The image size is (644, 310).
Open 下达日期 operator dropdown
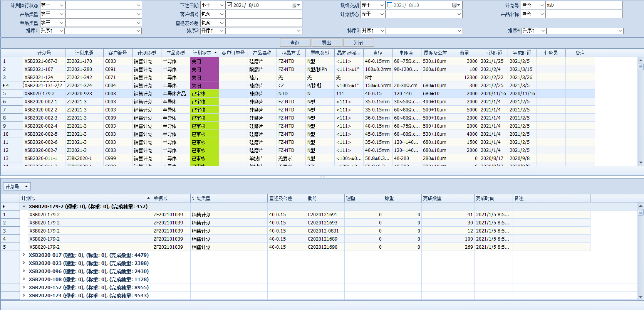click(x=222, y=5)
